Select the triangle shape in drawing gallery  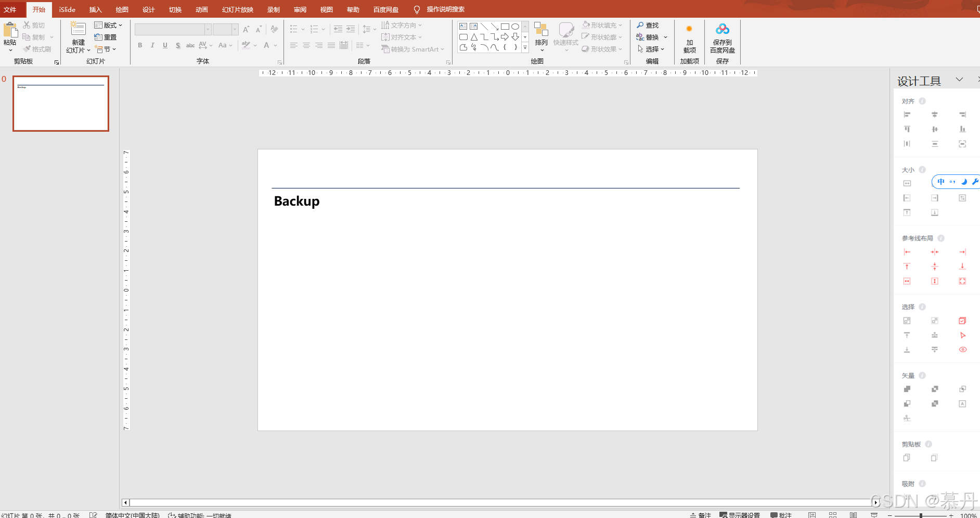pos(474,37)
